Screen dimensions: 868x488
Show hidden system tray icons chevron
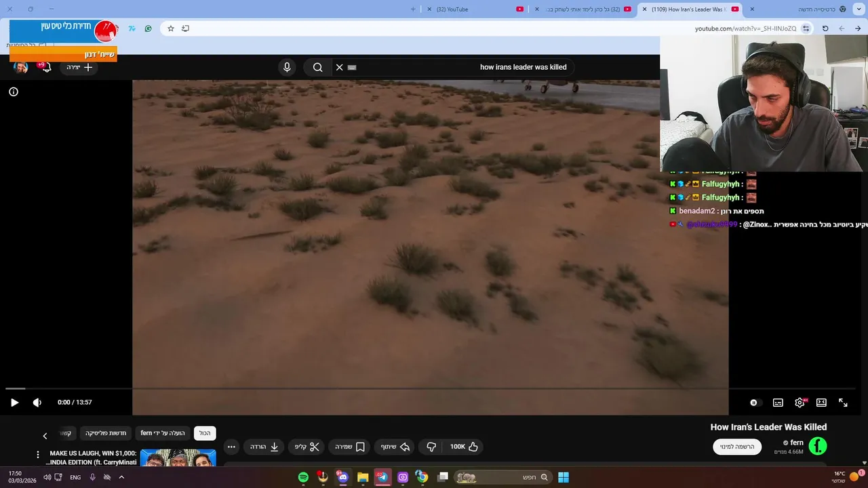coord(121,477)
